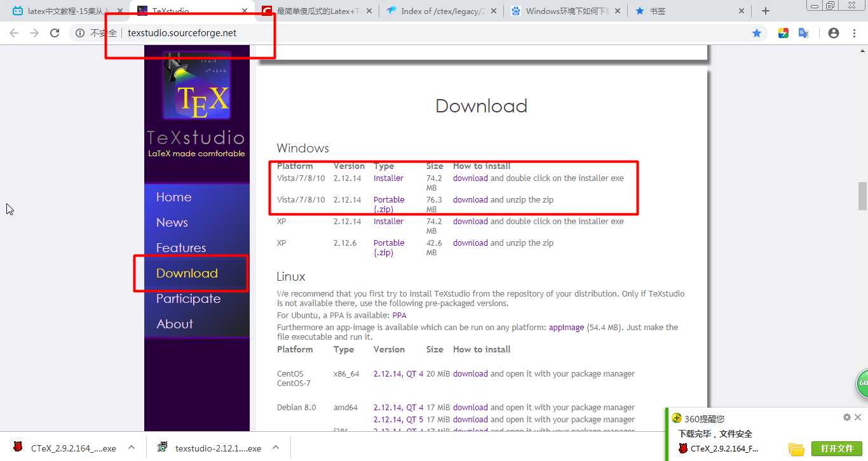
Task: Switch to Windows环境下如何下载 tab
Action: pos(566,11)
